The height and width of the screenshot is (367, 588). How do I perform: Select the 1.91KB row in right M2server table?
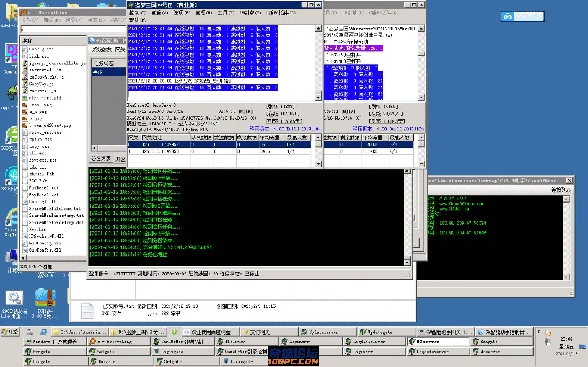(x=369, y=144)
